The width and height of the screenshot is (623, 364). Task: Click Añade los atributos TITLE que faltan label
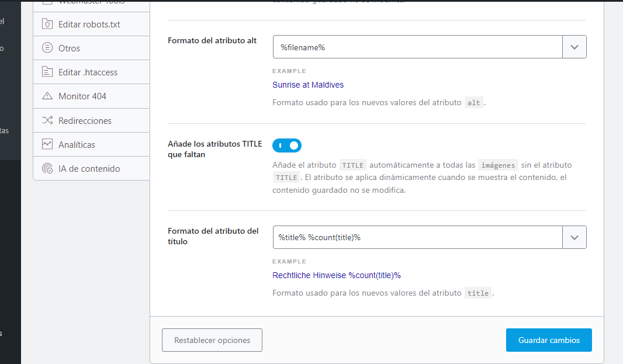click(x=214, y=149)
